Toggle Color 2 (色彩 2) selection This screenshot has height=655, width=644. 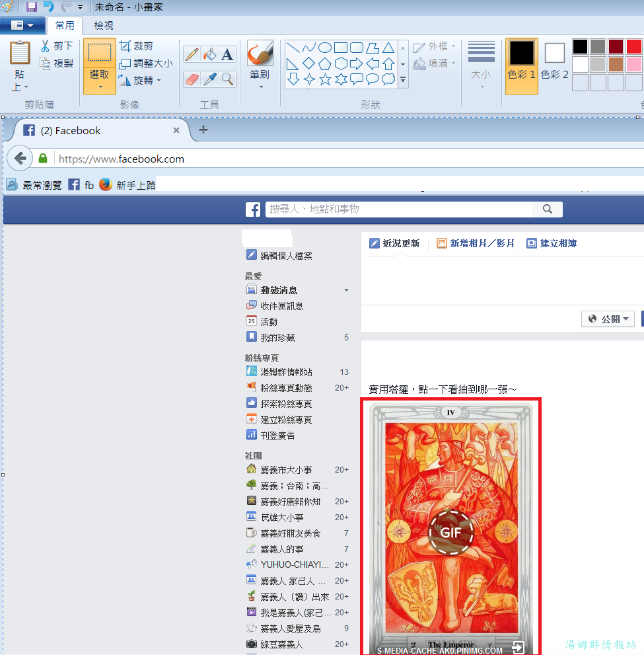pos(555,65)
